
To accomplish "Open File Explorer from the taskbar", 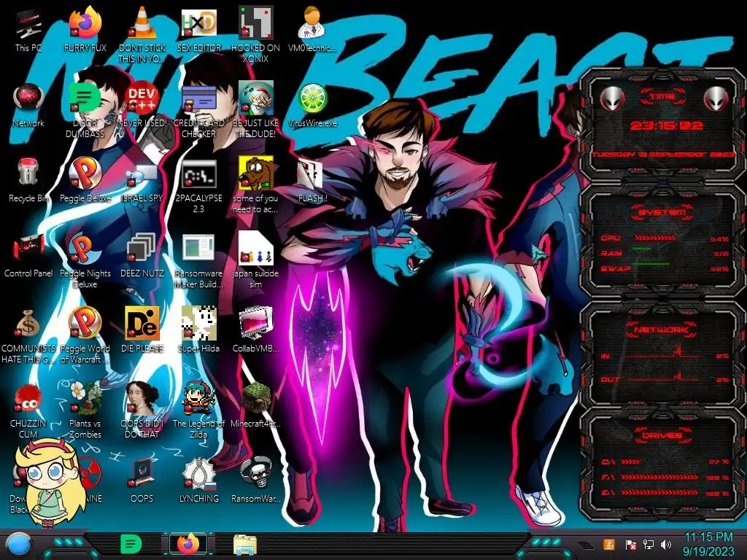I will tap(245, 545).
